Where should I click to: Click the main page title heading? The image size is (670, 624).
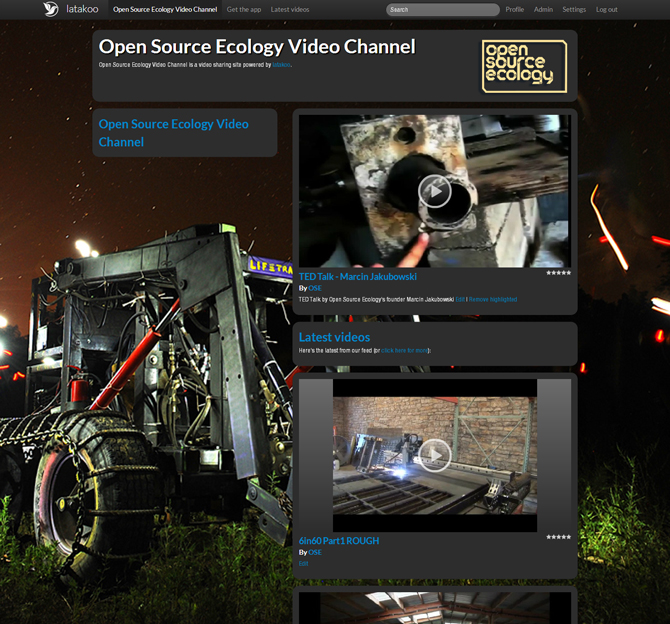pyautogui.click(x=257, y=47)
